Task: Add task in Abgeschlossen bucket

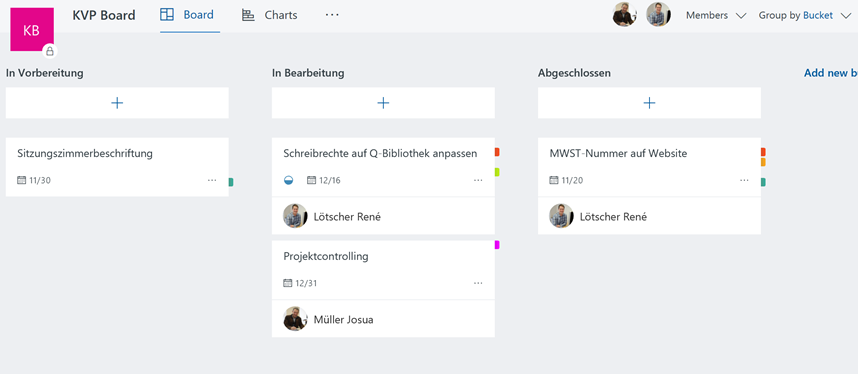Action: (649, 102)
